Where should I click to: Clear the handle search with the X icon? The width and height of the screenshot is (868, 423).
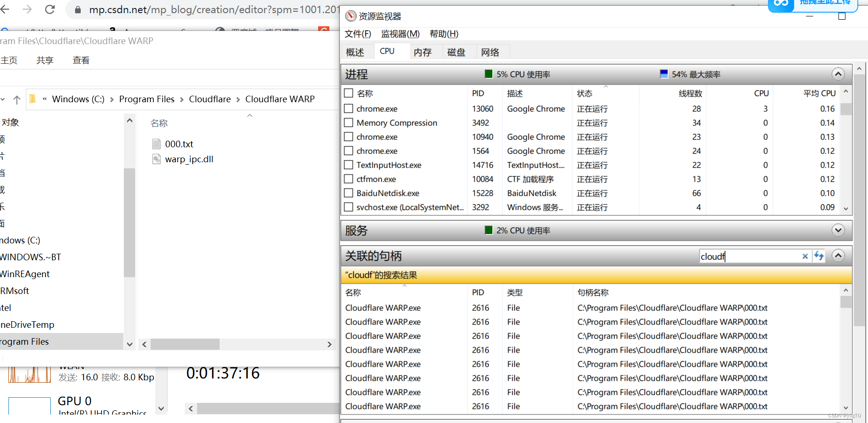click(805, 256)
